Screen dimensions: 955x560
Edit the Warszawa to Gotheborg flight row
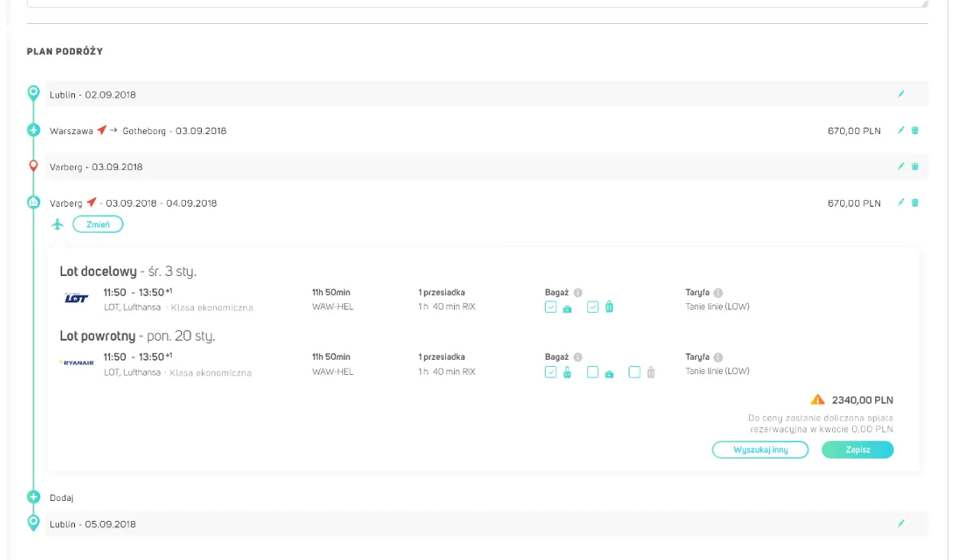tap(901, 130)
